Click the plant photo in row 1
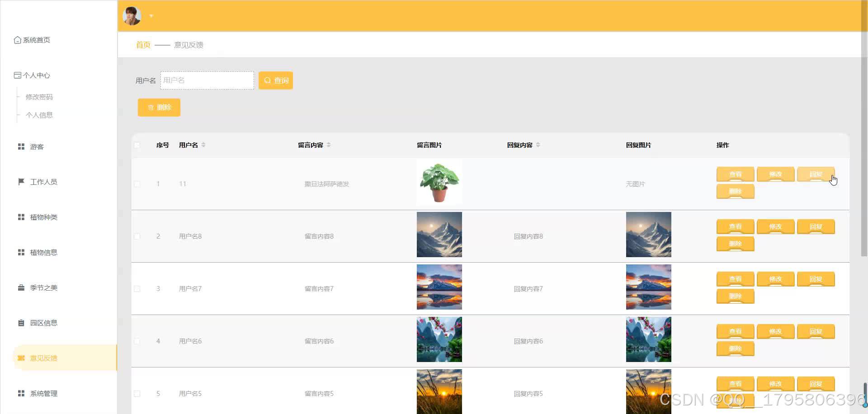This screenshot has width=868, height=414. pyautogui.click(x=439, y=182)
